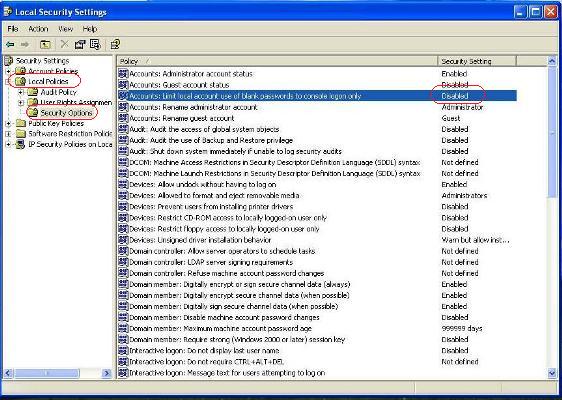Viewport: 562px width, 400px height.
Task: Select DCOM: Machine Access Restrictions policy
Action: tap(317, 162)
